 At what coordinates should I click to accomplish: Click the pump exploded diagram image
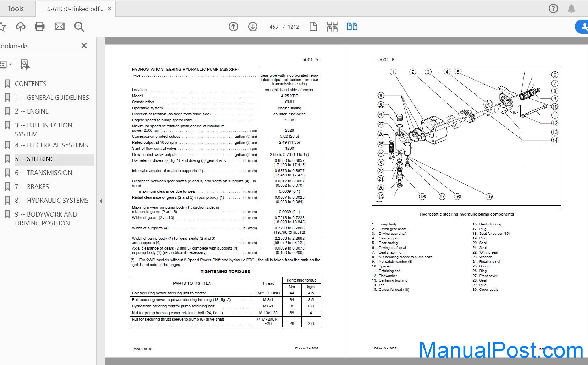(x=467, y=135)
